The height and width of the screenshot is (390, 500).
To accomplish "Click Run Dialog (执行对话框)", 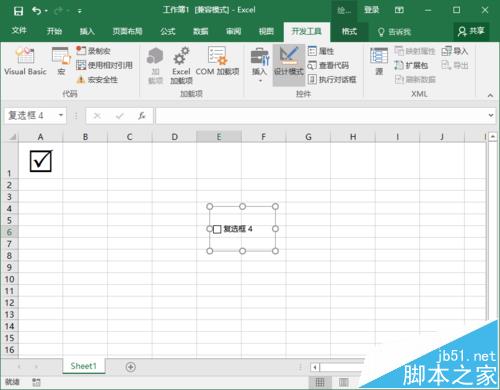I will pyautogui.click(x=332, y=79).
